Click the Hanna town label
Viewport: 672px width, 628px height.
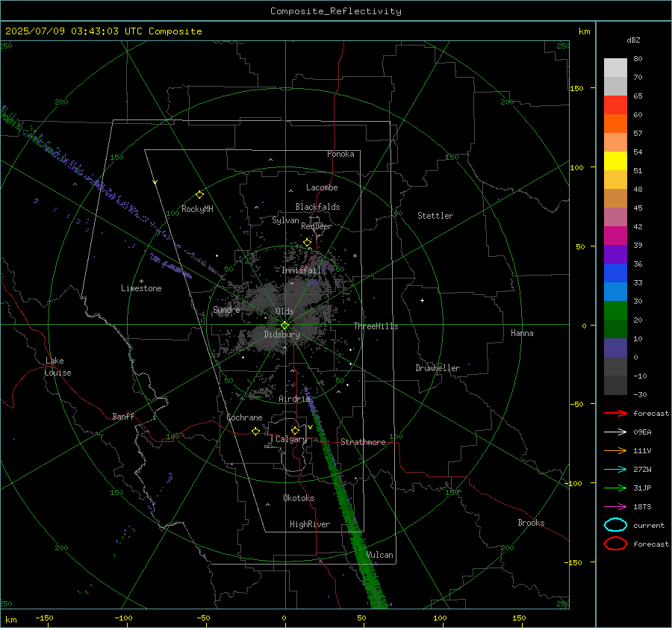tap(522, 333)
